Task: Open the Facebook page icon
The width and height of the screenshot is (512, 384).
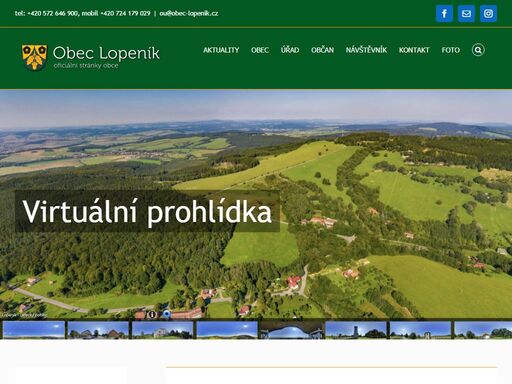Action: click(444, 14)
